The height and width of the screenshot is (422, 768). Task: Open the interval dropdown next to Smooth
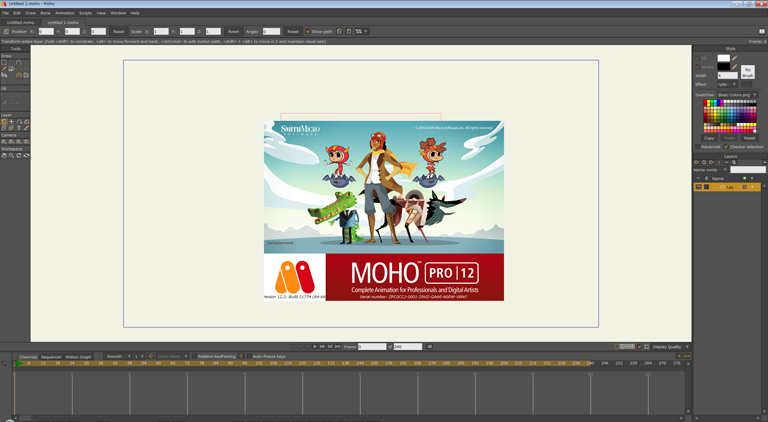(x=139, y=356)
